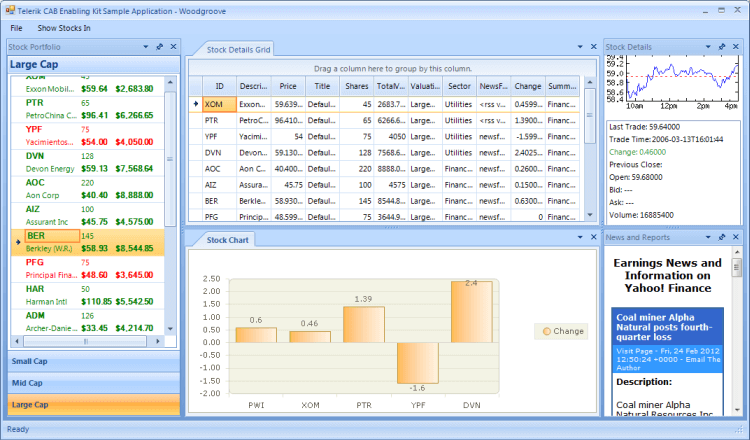Screen dimensions: 750x440
Task: Click portfolio list scroll down arrow
Action: click(x=170, y=329)
